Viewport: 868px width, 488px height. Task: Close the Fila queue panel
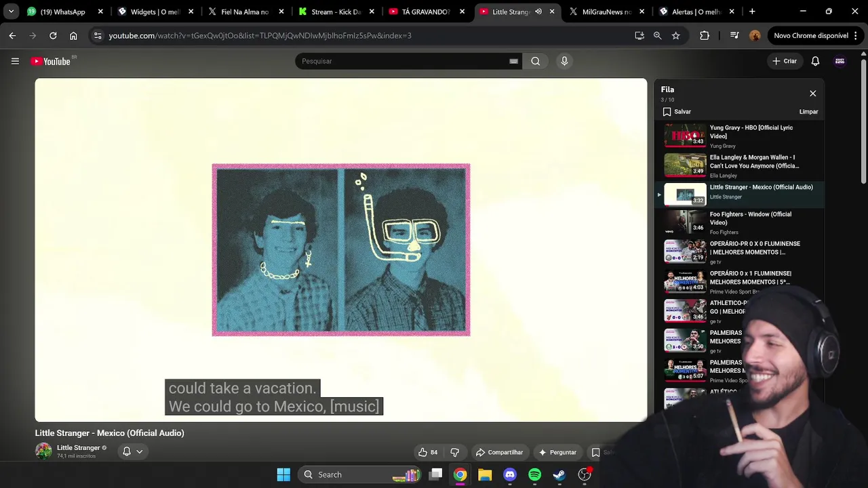pyautogui.click(x=812, y=94)
